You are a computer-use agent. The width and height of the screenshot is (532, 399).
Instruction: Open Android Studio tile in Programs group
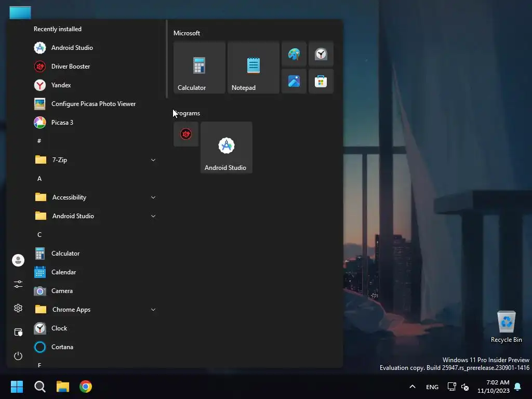227,148
